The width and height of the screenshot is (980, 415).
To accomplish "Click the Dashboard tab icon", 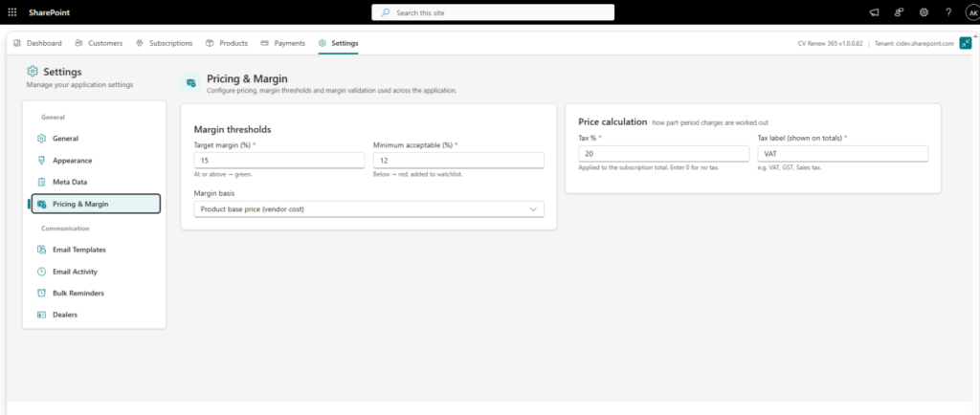I will click(17, 43).
